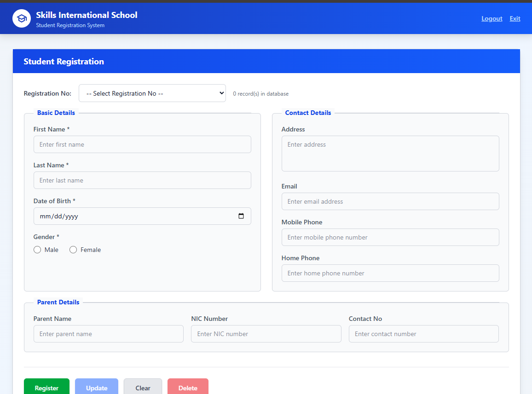This screenshot has width=532, height=394.
Task: Focus the Mobile Phone input field
Action: click(390, 237)
